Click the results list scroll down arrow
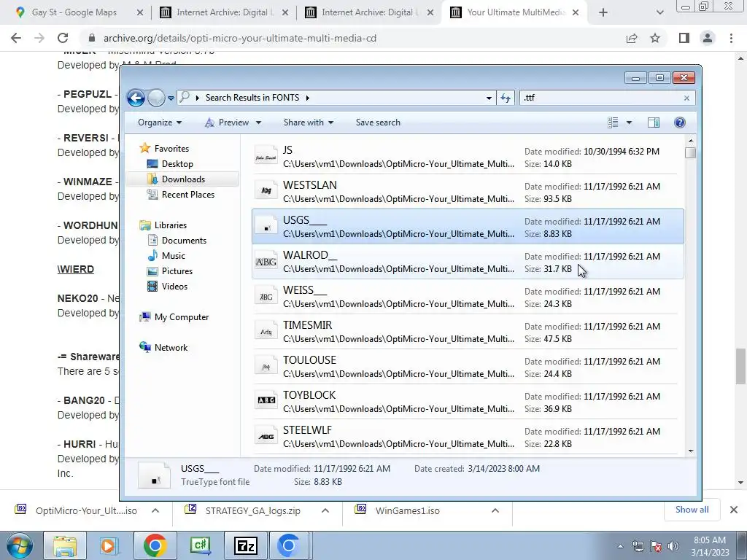Viewport: 747px width, 560px height. tap(691, 451)
